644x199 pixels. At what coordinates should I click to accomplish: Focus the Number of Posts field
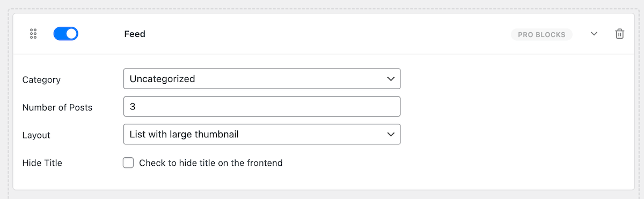point(262,107)
